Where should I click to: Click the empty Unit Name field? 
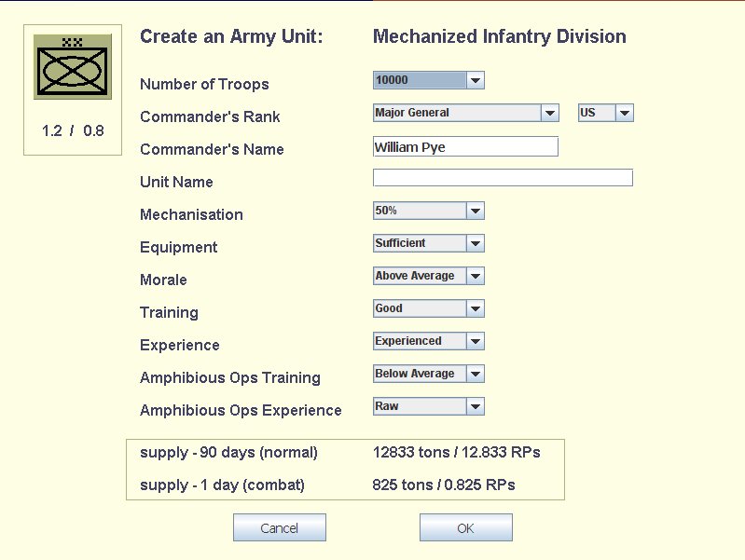click(503, 178)
